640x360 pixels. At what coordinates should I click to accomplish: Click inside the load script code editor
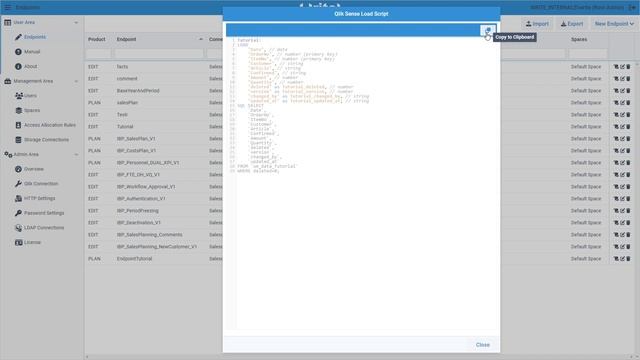(x=361, y=183)
